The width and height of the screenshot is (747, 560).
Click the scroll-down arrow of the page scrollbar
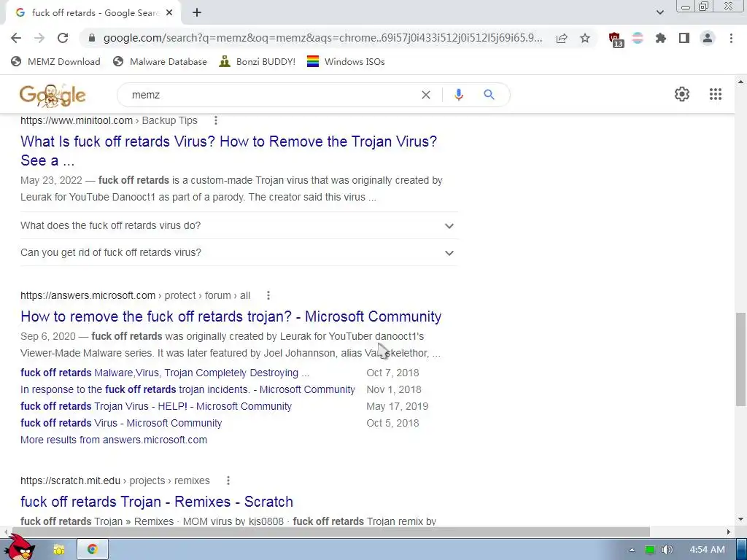point(740,519)
